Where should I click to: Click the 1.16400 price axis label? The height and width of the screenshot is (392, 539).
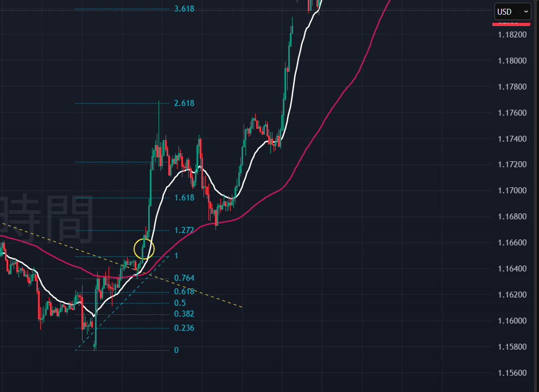[x=512, y=269]
